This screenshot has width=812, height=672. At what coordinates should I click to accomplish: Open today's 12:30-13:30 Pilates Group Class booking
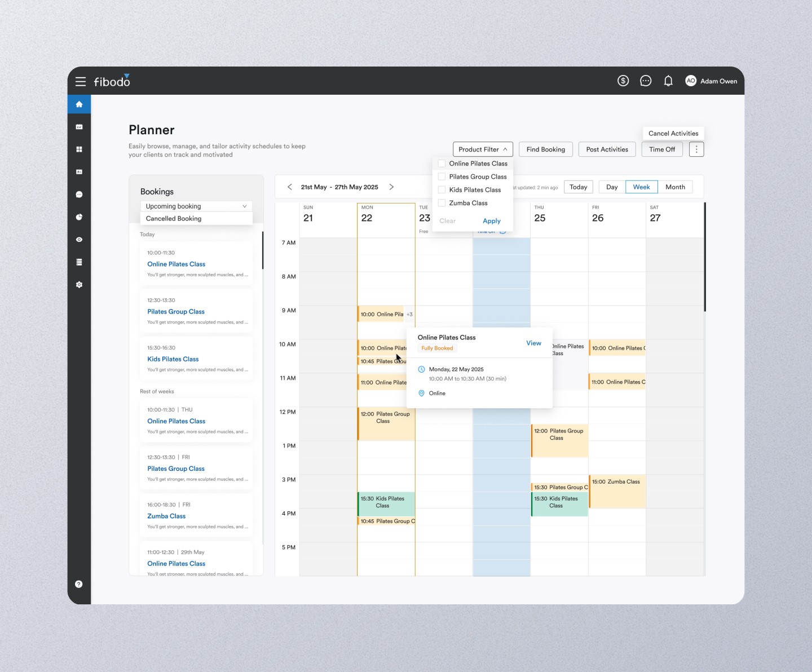coord(197,311)
